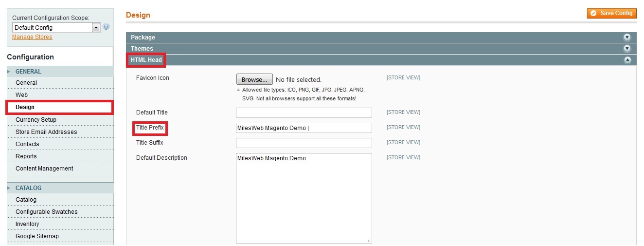Focus the Default Title text field
644x246 pixels.
click(x=304, y=113)
